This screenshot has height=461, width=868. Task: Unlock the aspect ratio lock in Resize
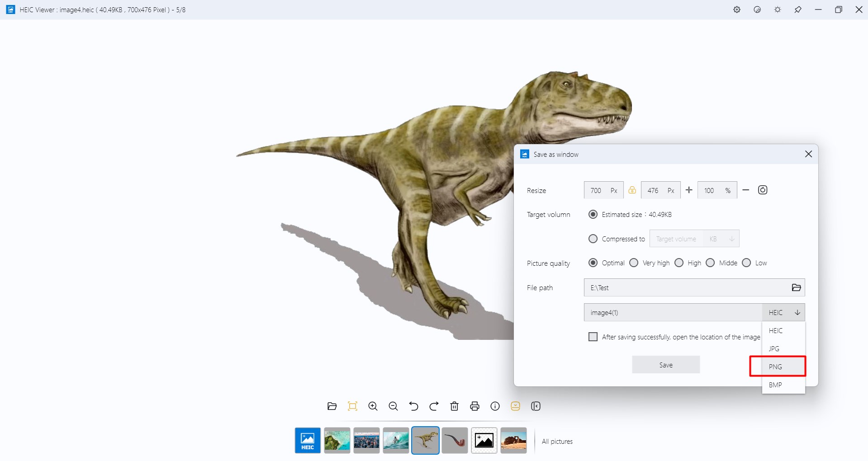tap(632, 190)
